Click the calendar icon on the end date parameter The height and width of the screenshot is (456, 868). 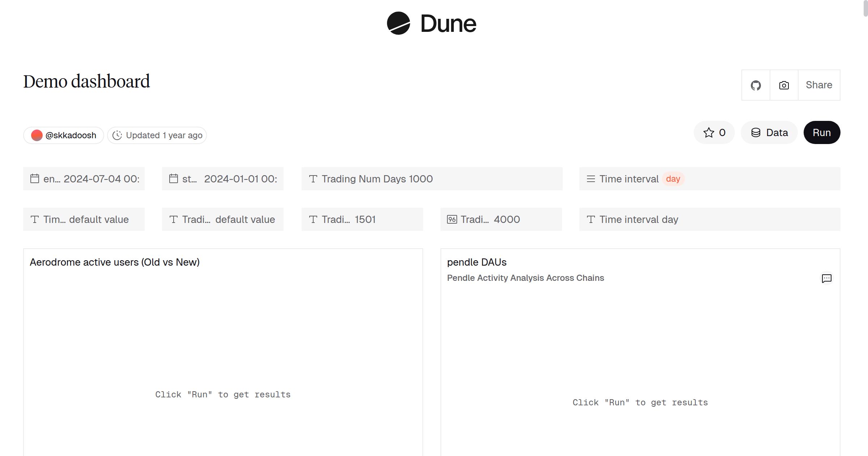35,178
